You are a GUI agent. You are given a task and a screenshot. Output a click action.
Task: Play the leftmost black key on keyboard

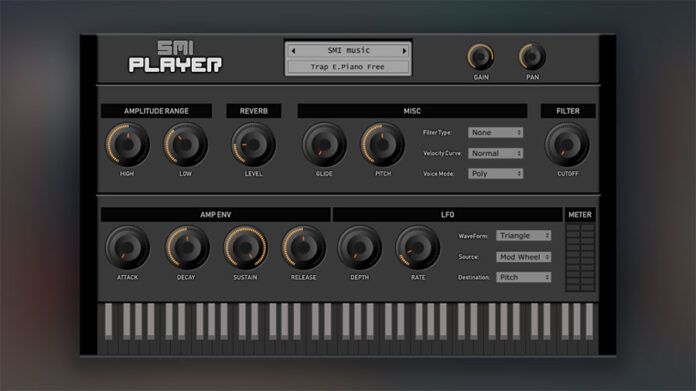click(108, 321)
